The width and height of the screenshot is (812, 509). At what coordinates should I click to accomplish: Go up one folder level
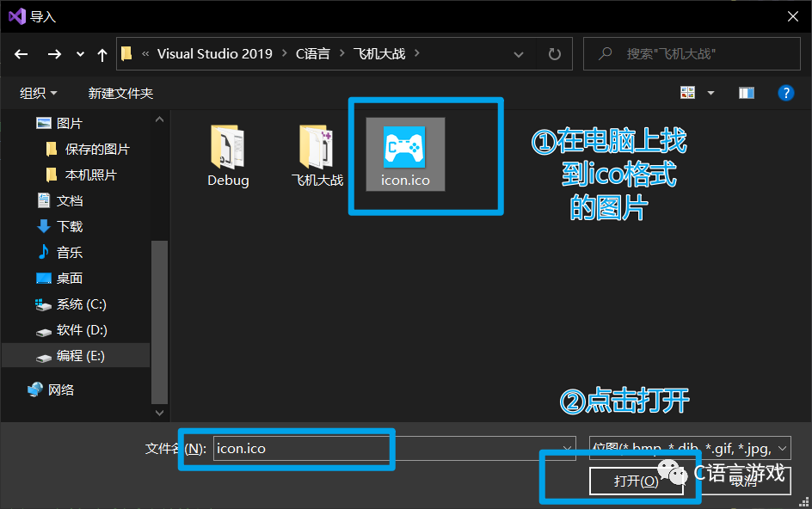click(x=102, y=54)
